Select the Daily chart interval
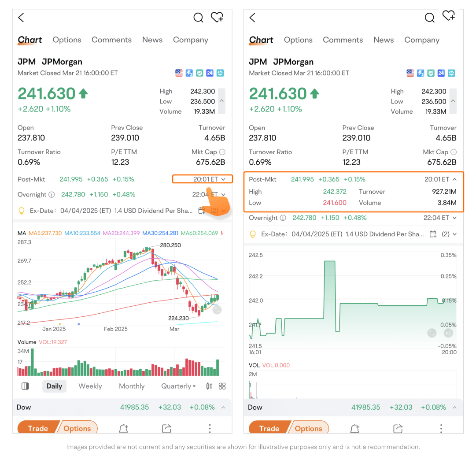Screen dimensions: 476x460 54,386
